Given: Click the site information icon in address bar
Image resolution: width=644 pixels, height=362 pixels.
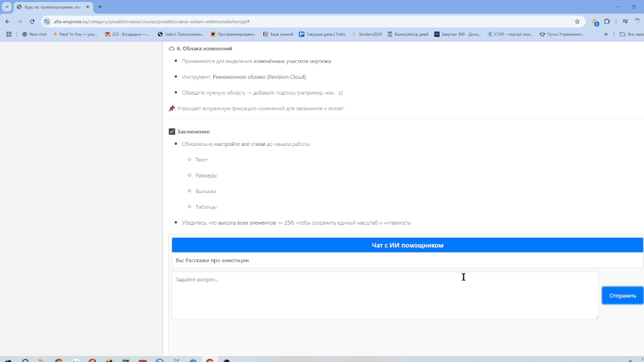Looking at the screenshot, I should (47, 22).
